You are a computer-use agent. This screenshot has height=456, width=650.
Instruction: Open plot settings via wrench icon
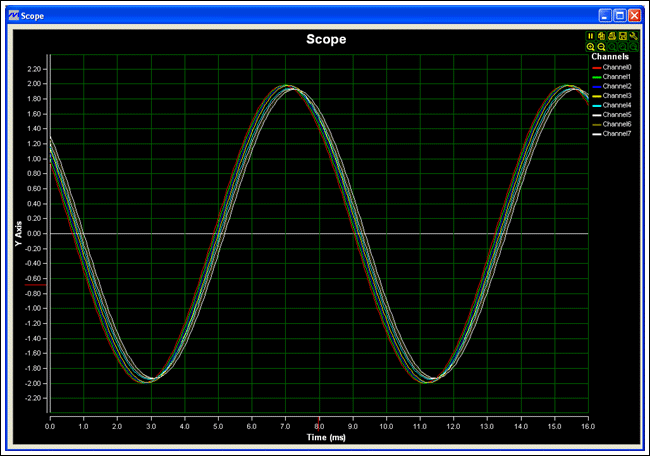633,36
